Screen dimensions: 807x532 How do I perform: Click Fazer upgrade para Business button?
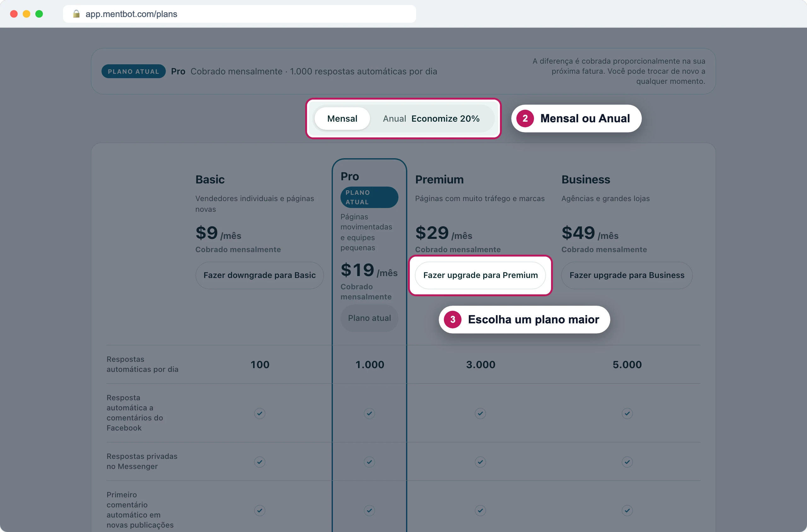pyautogui.click(x=627, y=275)
